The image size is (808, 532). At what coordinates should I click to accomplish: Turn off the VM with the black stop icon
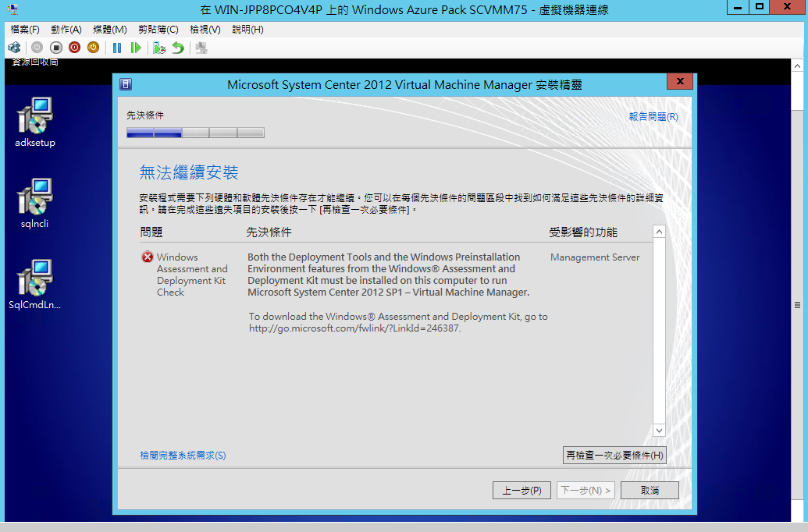coord(55,48)
